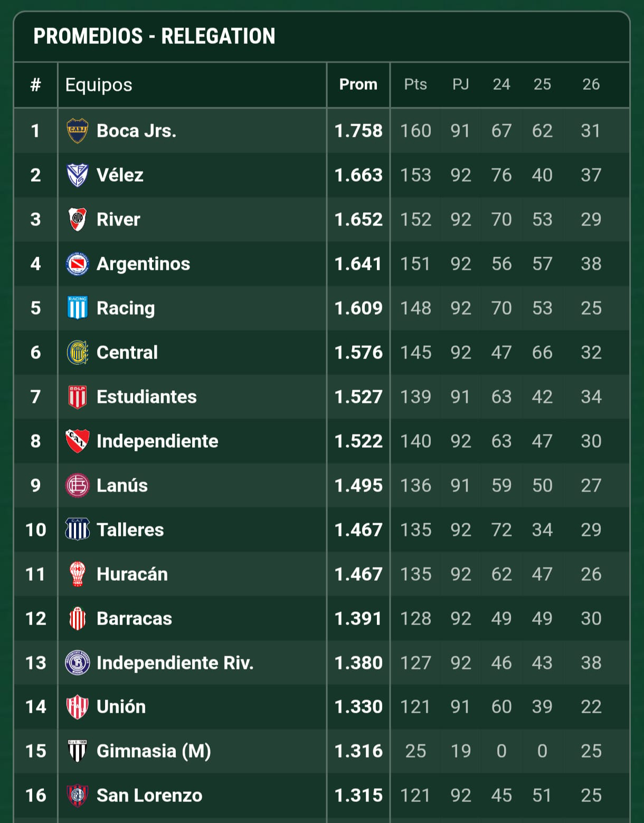Click the San Lorenzo crest icon

78,796
